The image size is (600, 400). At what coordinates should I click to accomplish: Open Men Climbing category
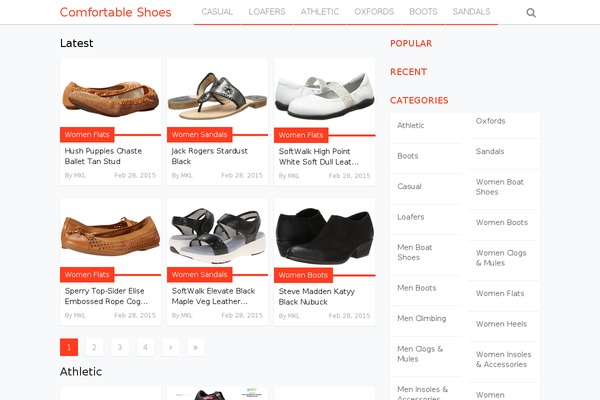pos(422,318)
